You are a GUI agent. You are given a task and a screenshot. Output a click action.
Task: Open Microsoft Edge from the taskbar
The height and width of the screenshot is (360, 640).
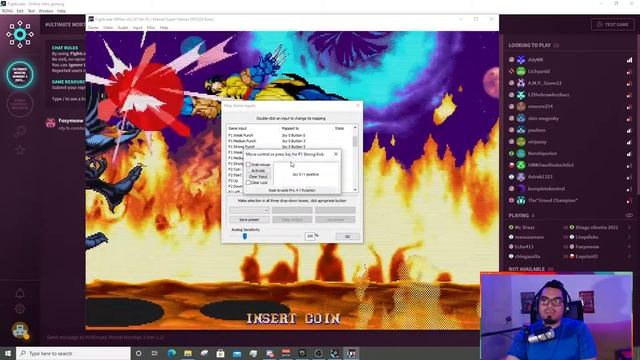coord(171,353)
